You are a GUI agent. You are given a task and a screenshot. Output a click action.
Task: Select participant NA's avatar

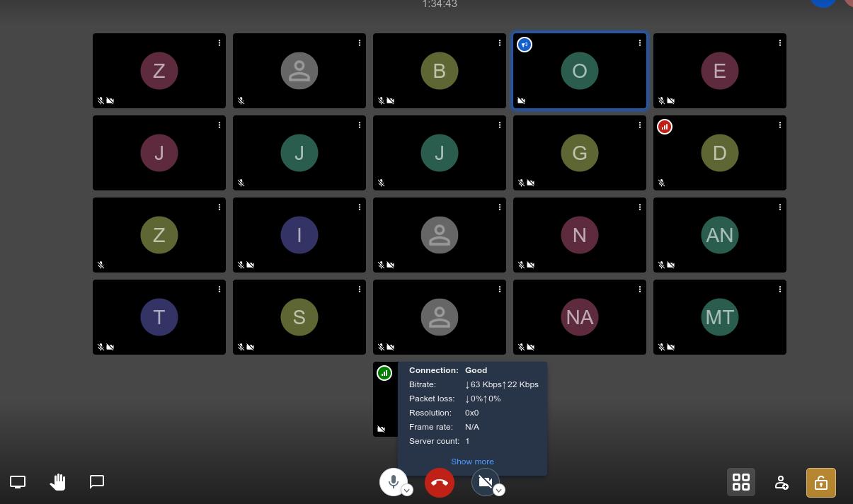[x=580, y=317]
